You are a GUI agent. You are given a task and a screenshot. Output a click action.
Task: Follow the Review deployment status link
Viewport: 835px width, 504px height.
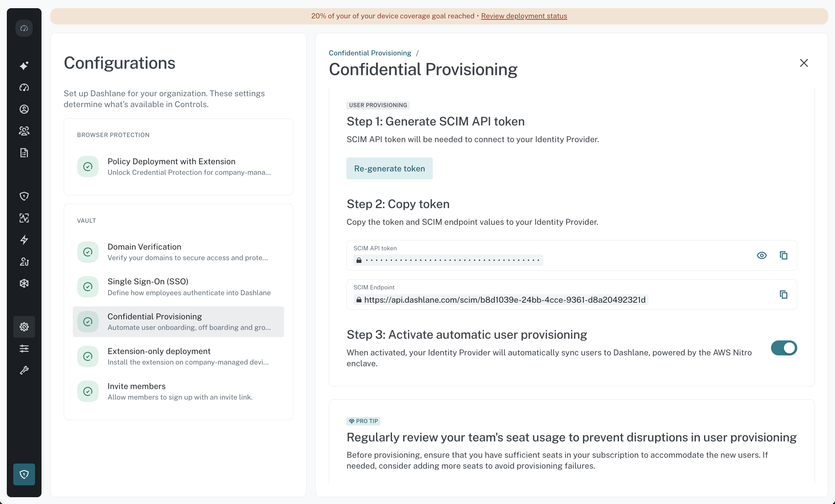point(524,16)
